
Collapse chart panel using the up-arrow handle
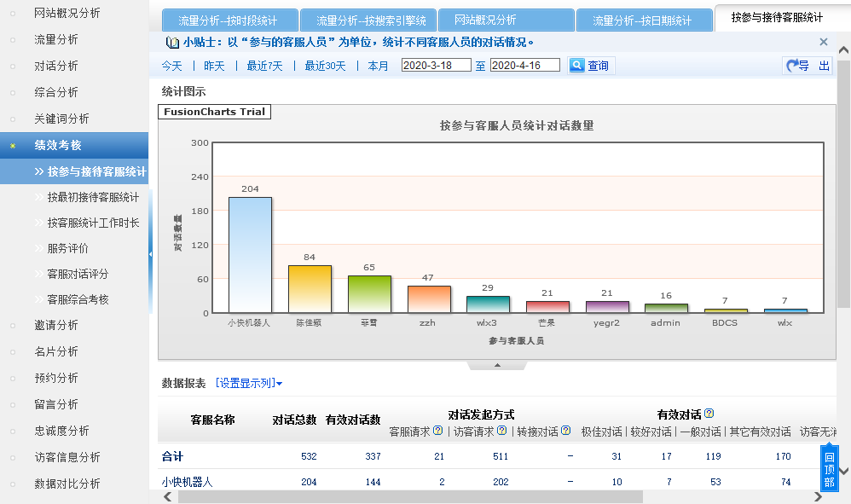(x=497, y=366)
